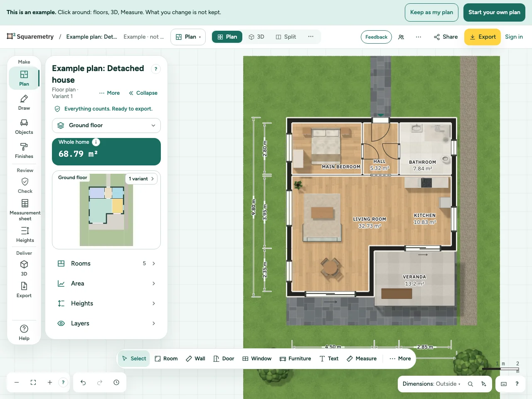Expand the Layers row
Viewport: 532px width, 399px height.
coord(106,323)
